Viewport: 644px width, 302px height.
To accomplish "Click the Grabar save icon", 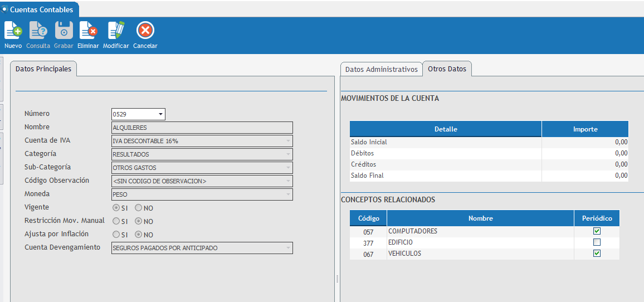I will [64, 31].
